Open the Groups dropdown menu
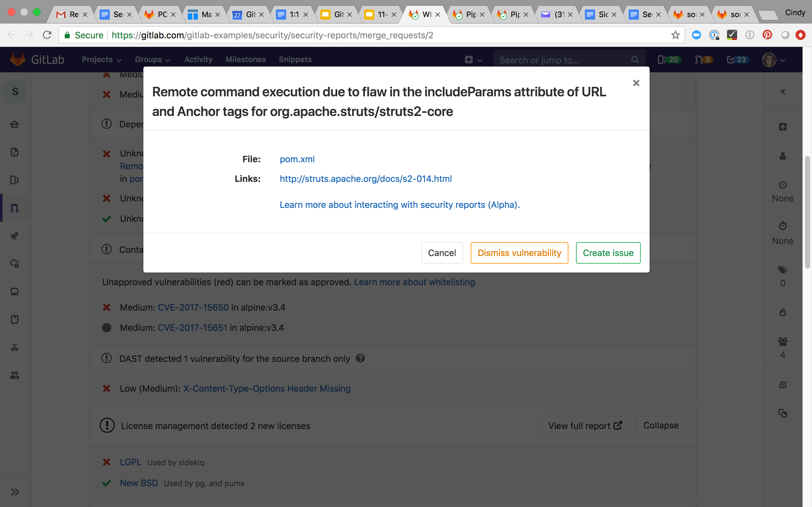This screenshot has height=507, width=812. pyautogui.click(x=152, y=59)
